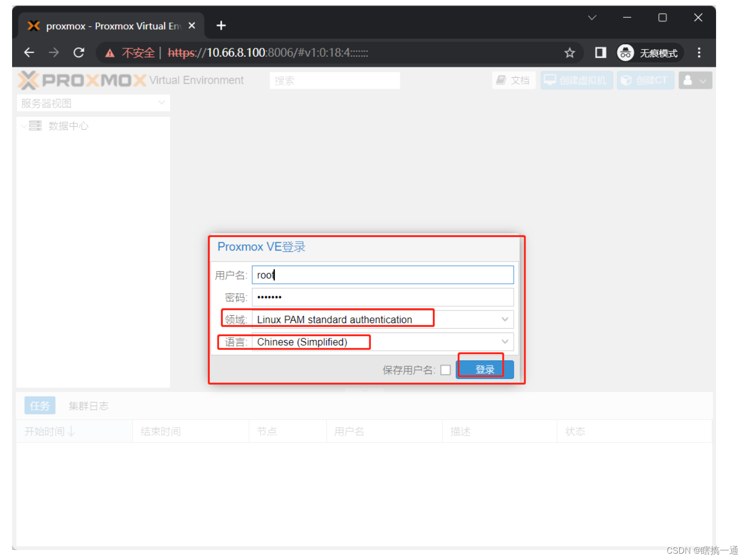The height and width of the screenshot is (560, 746).
Task: Bookmark this page with star icon
Action: [x=569, y=53]
